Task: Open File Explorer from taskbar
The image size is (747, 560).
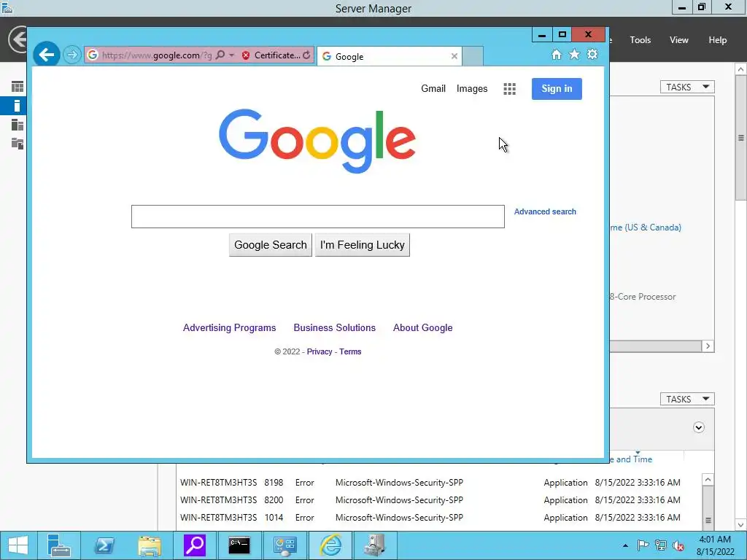Action: pyautogui.click(x=149, y=545)
